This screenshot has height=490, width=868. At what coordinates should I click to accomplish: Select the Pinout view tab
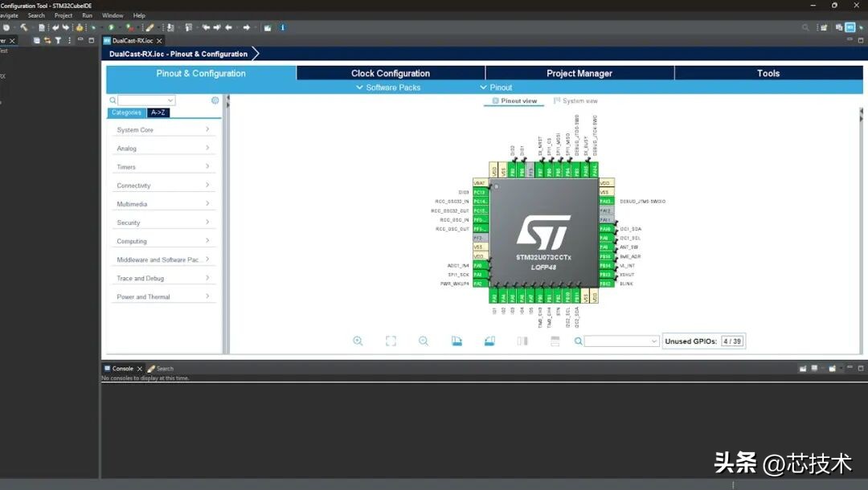tap(514, 100)
